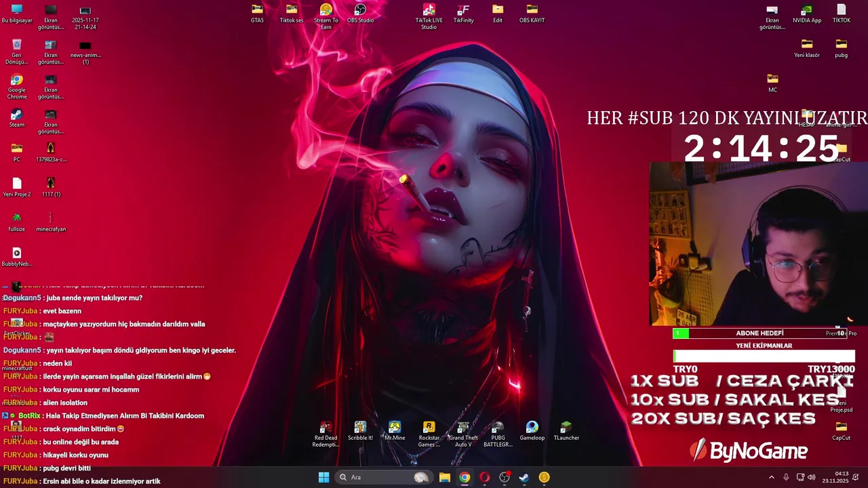Screen dimensions: 868x488
Task: Launch the TLauncher shortcut
Action: tap(566, 430)
